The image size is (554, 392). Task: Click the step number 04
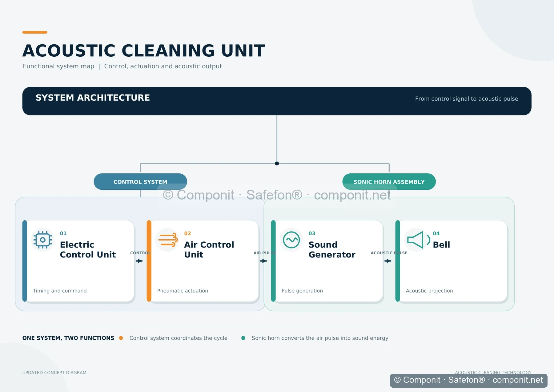coord(436,233)
